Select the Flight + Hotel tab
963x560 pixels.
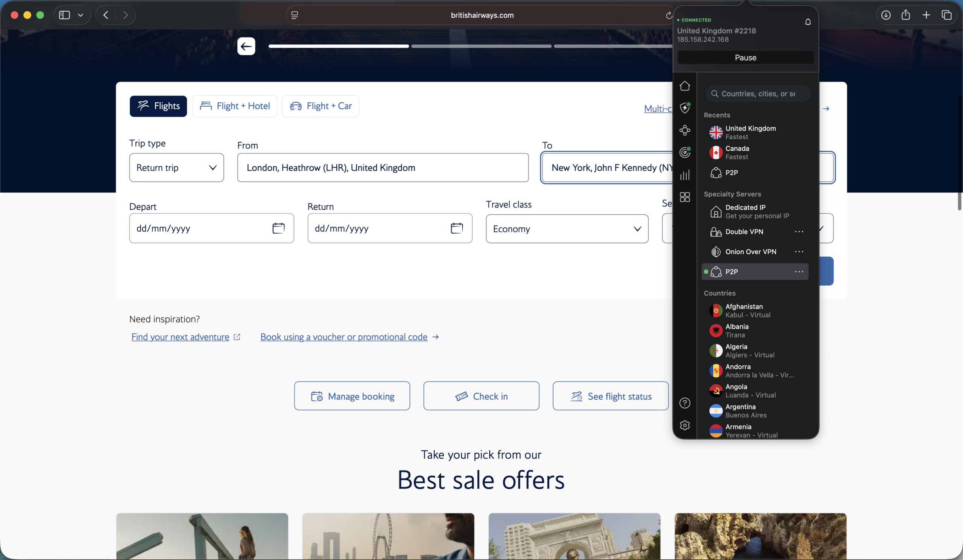(235, 106)
